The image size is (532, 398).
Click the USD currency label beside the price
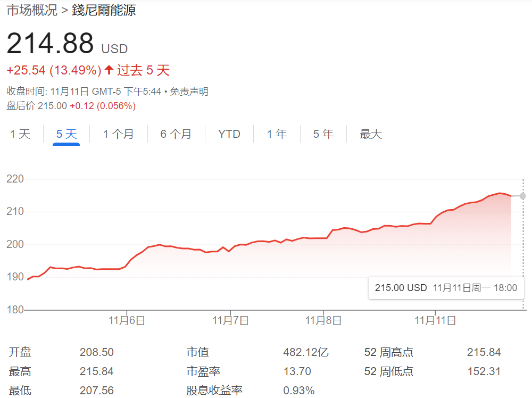115,49
